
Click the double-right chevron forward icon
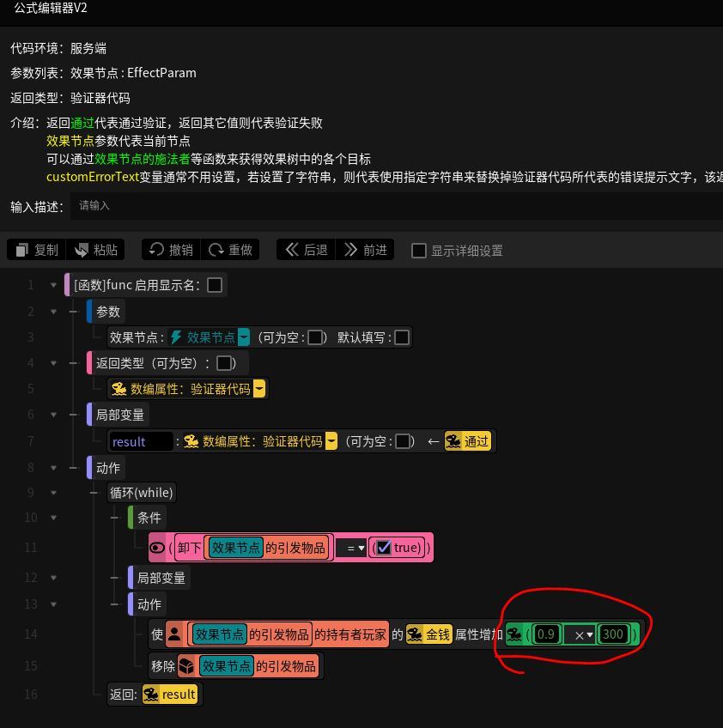350,250
